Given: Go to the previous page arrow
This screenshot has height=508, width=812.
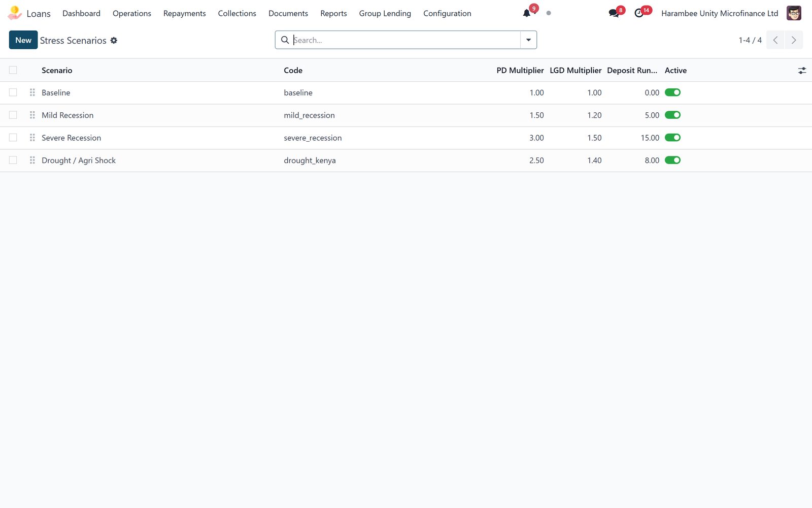Looking at the screenshot, I should (x=775, y=40).
